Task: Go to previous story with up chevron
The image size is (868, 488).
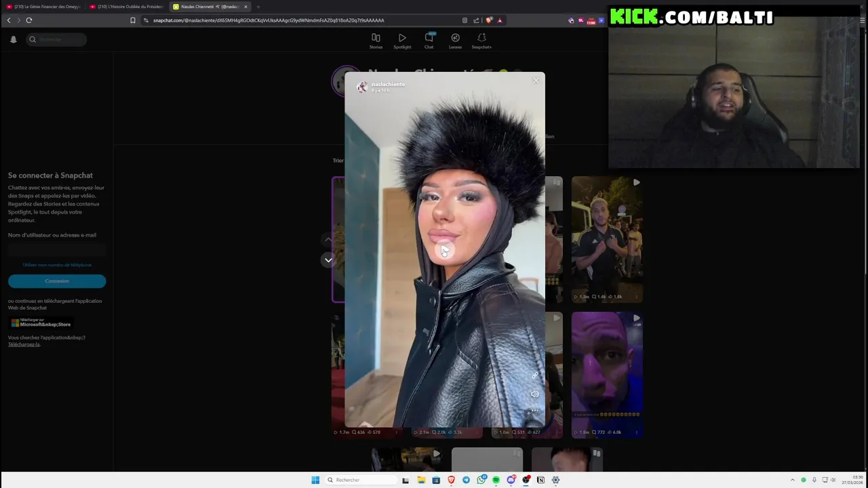Action: point(328,239)
